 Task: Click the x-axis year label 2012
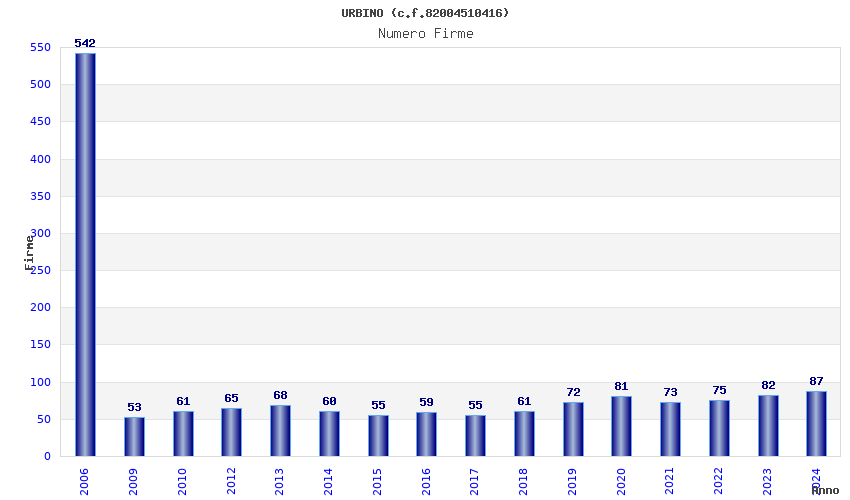click(x=231, y=482)
